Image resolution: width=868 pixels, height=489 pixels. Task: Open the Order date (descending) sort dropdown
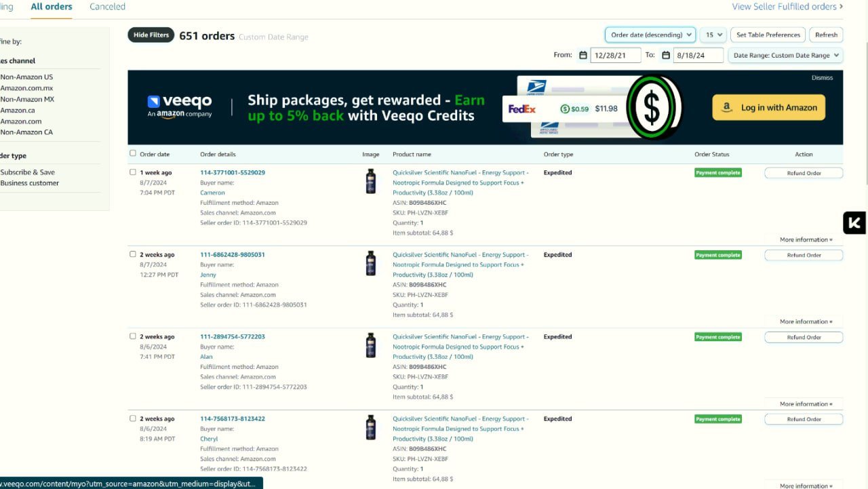click(650, 35)
